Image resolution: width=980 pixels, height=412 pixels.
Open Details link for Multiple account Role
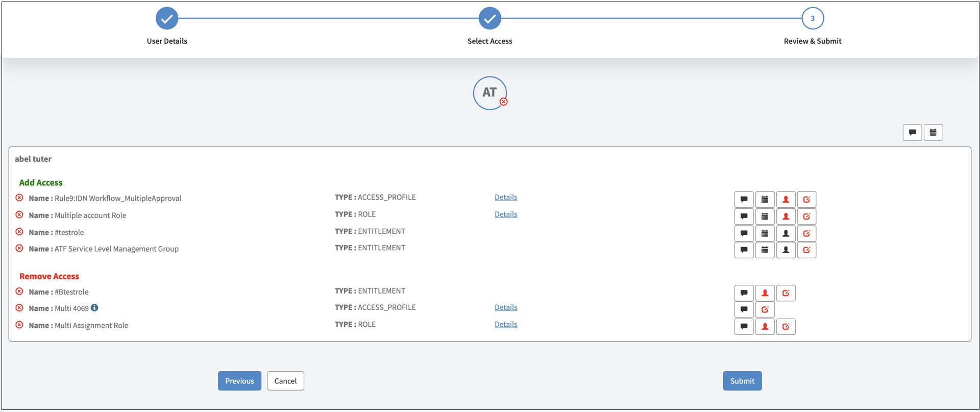[506, 214]
